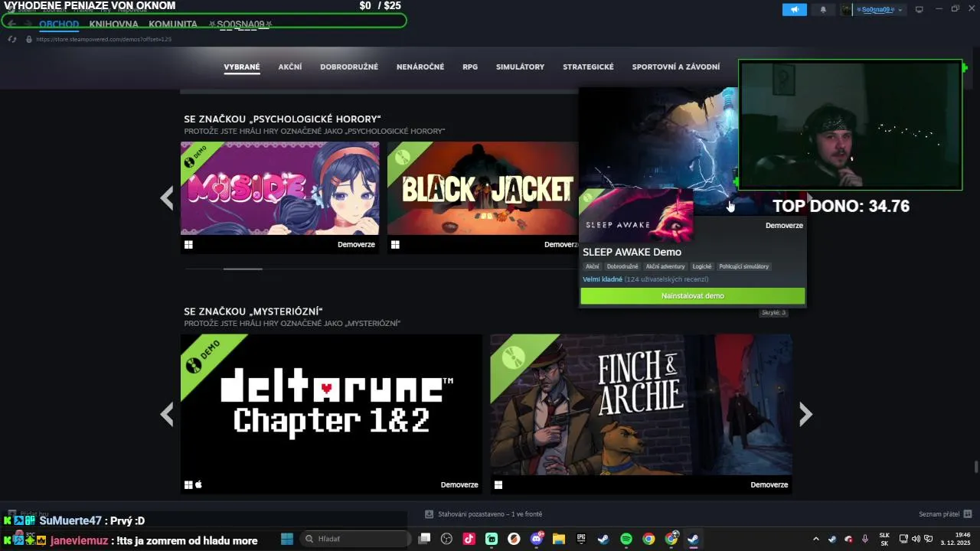The height and width of the screenshot is (551, 980).
Task: Open the Steam notifications bell
Action: pos(823,10)
